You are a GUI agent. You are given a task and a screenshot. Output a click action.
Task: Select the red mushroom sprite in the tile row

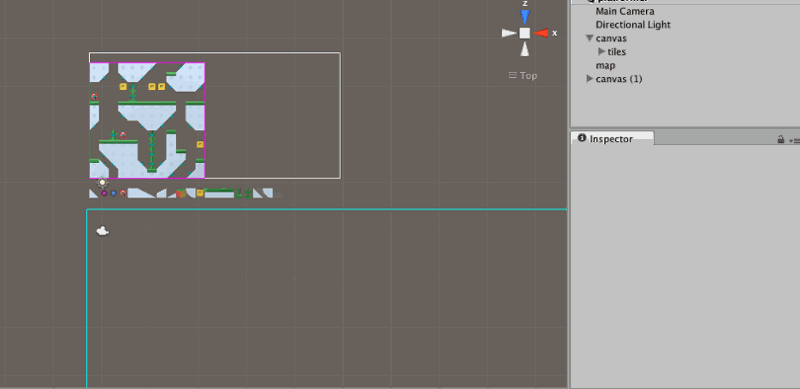pyautogui.click(x=123, y=193)
